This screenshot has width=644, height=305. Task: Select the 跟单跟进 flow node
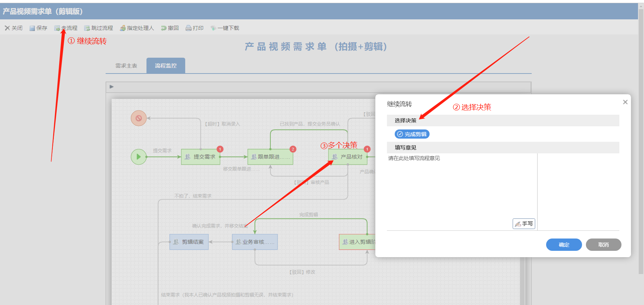pyautogui.click(x=270, y=157)
